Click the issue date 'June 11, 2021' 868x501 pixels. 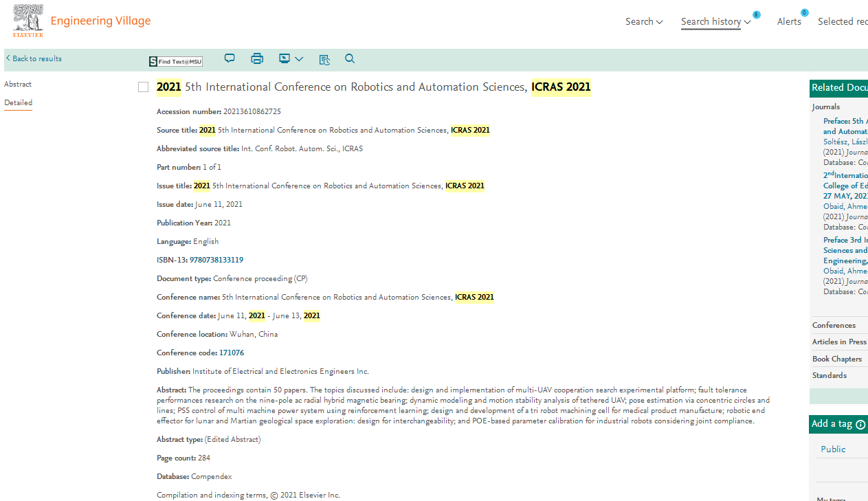click(219, 204)
